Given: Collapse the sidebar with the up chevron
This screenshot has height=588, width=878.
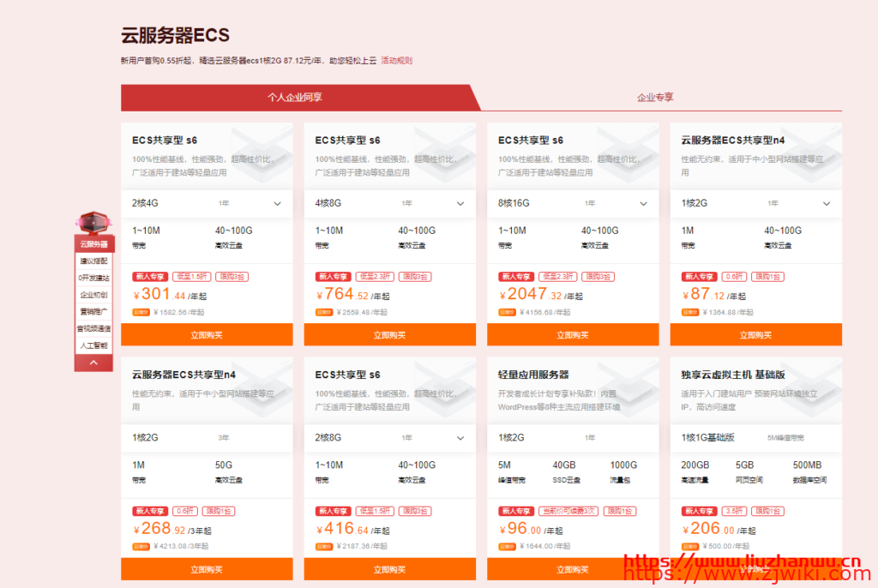Looking at the screenshot, I should [x=93, y=363].
